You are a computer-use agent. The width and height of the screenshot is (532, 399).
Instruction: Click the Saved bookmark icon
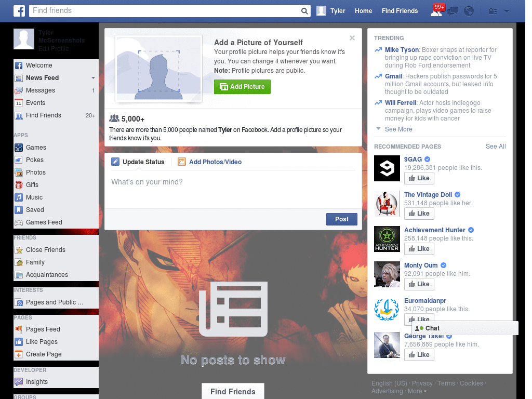click(19, 210)
